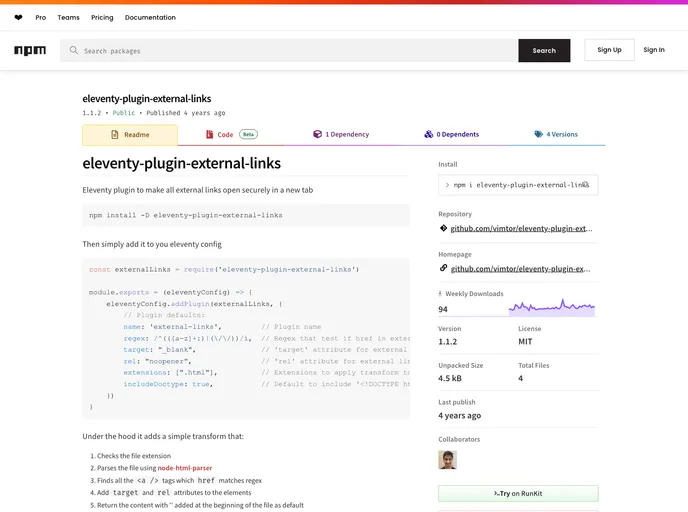Click the Readme file icon
The width and height of the screenshot is (688, 512).
click(x=115, y=135)
